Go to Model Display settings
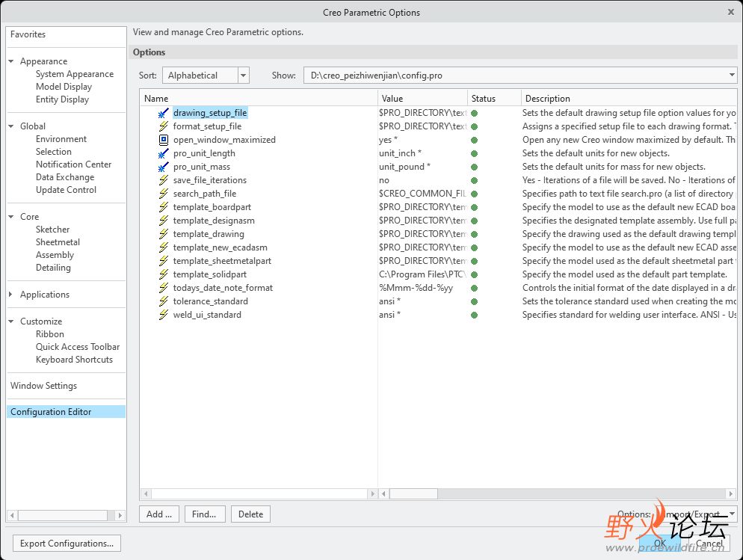743x560 pixels. click(64, 87)
